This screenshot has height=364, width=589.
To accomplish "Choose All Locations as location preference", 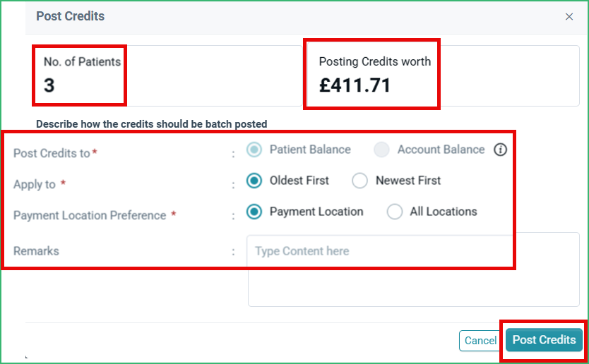I will point(395,212).
